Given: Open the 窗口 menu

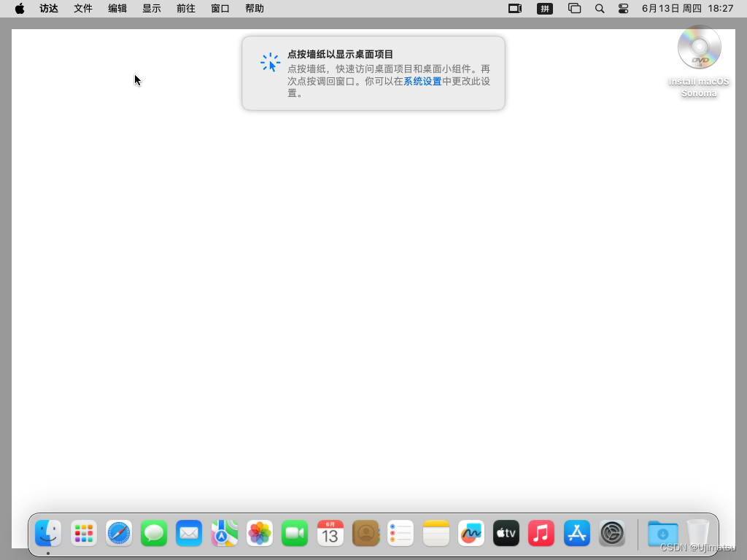Looking at the screenshot, I should (x=220, y=9).
